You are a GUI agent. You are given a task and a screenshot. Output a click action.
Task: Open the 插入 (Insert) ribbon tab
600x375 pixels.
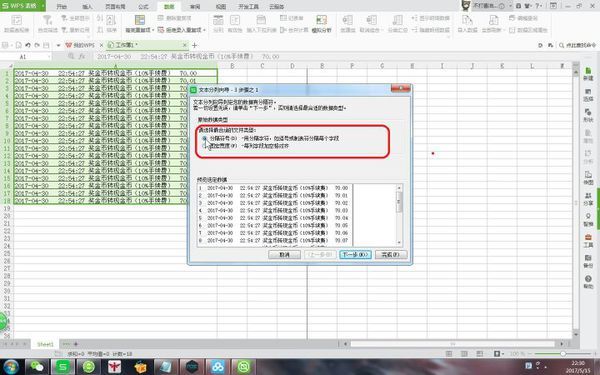tap(87, 7)
